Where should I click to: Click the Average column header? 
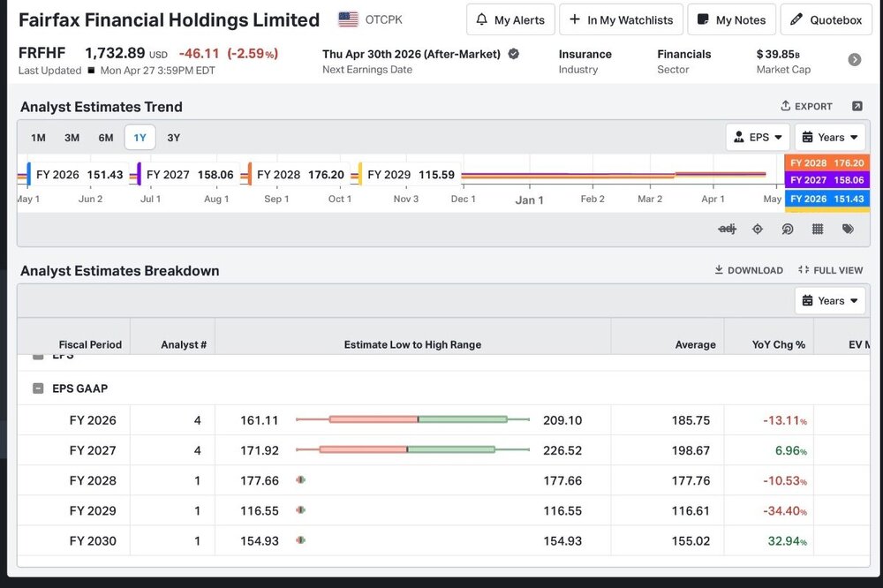pos(696,344)
